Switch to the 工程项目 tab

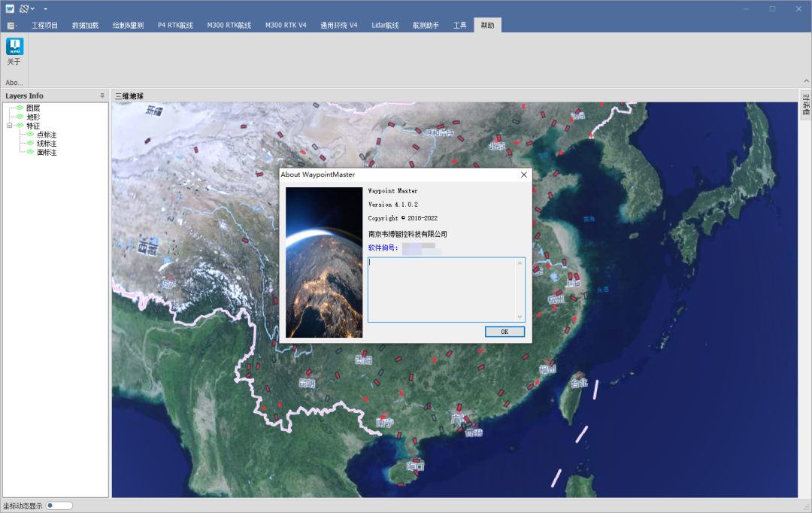[x=44, y=26]
